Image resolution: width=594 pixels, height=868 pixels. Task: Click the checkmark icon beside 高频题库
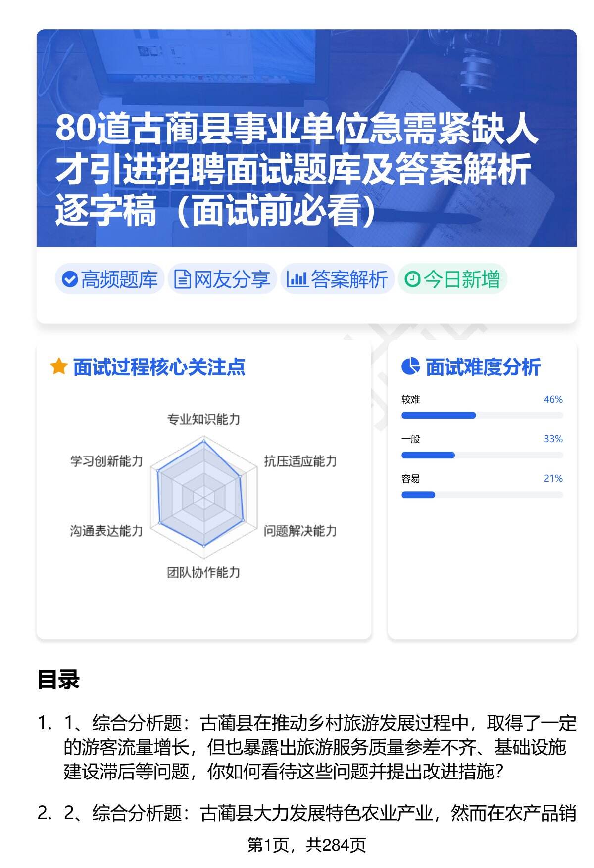70,279
